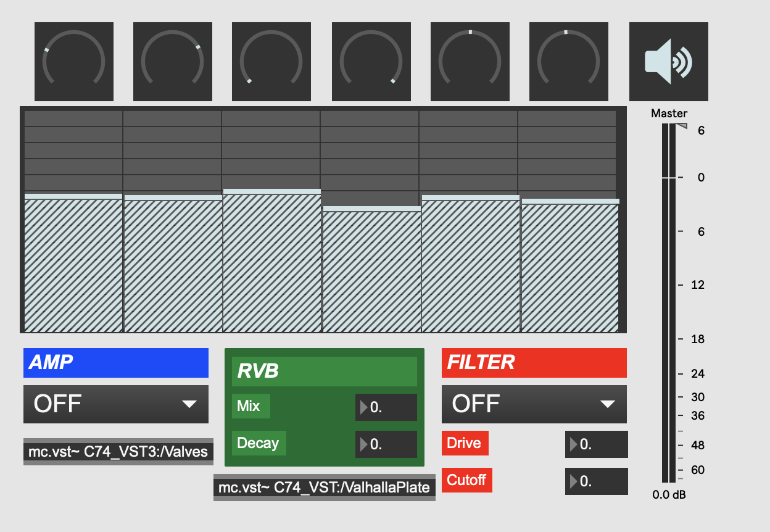Click the Drive value number box
770x532 pixels.
pyautogui.click(x=596, y=444)
